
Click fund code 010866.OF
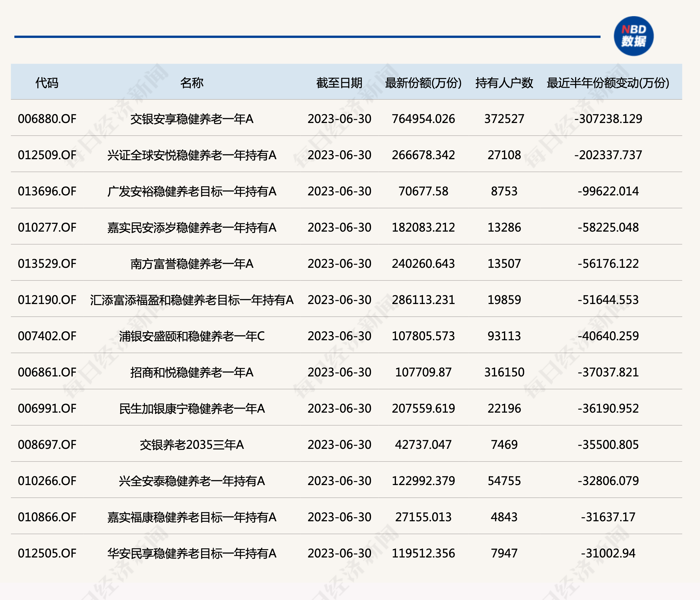click(47, 517)
